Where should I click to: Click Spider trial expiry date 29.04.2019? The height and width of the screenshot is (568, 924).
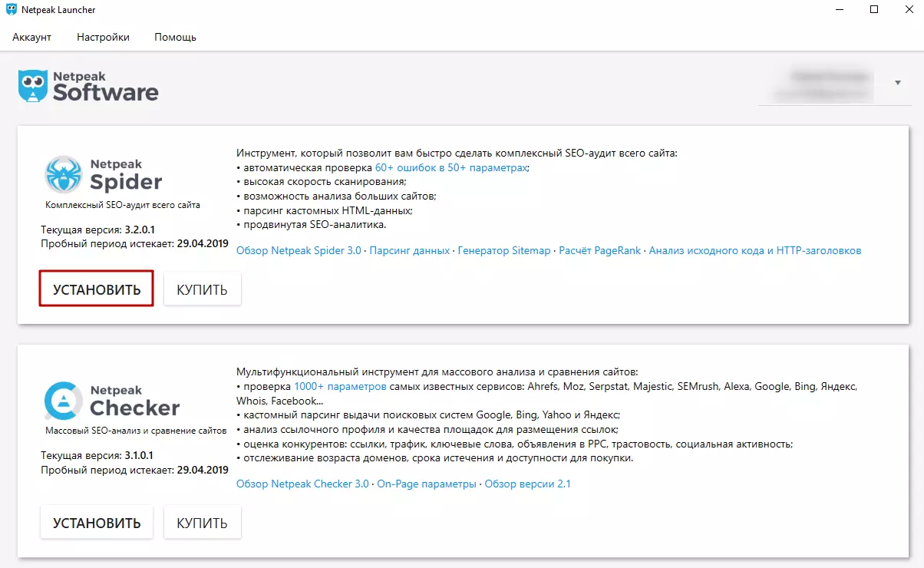[x=203, y=243]
